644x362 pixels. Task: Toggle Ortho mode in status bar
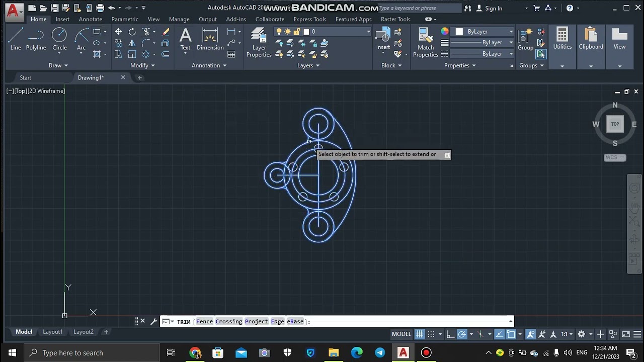point(450,334)
